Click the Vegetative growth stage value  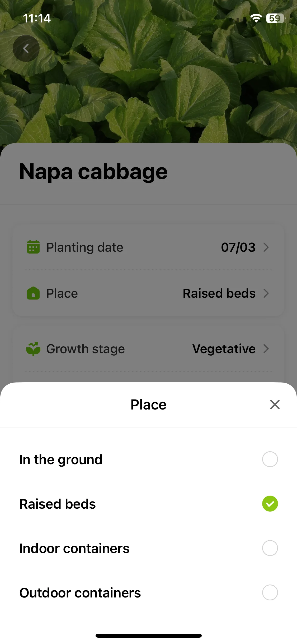(224, 349)
